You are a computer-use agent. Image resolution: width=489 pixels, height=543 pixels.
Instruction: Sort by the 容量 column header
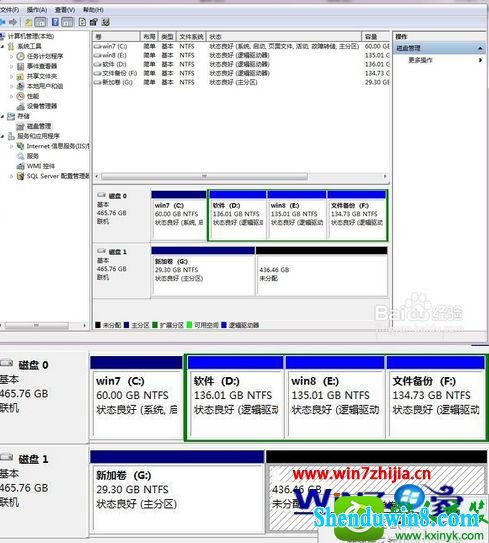point(376,36)
